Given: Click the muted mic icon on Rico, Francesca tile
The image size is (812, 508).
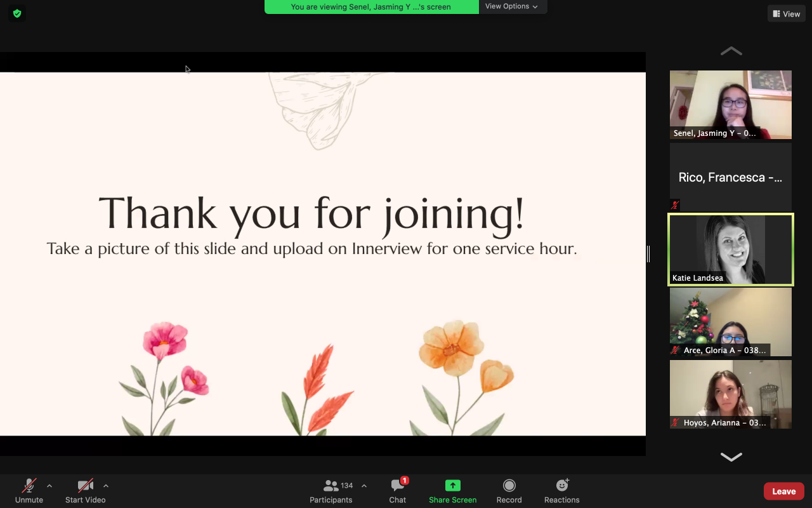Looking at the screenshot, I should [x=675, y=205].
